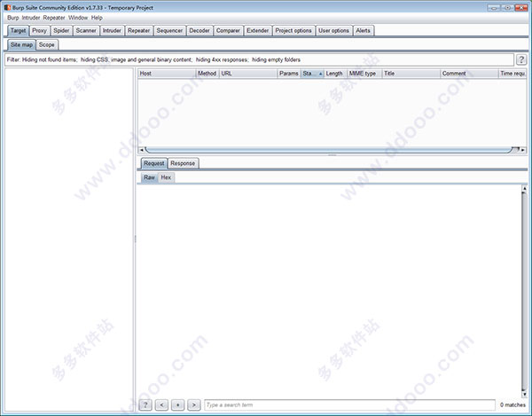Toggle sort on the Status column header
Screen dimensions: 532x416
point(312,74)
